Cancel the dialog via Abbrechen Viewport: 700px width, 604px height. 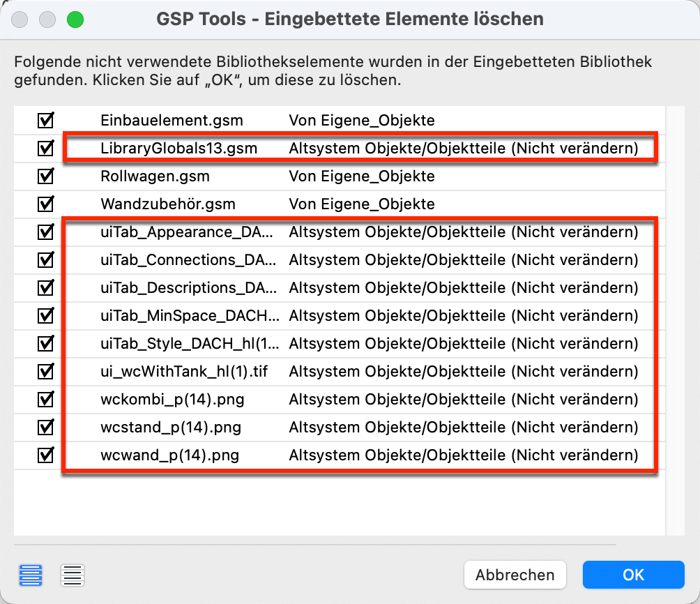pyautogui.click(x=515, y=575)
